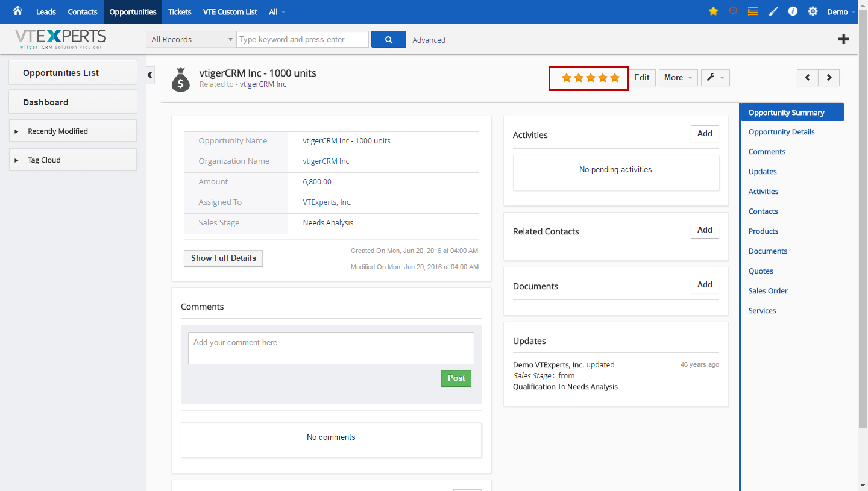Focus the Add your comment text box
Viewport: 868px width, 491px height.
331,348
